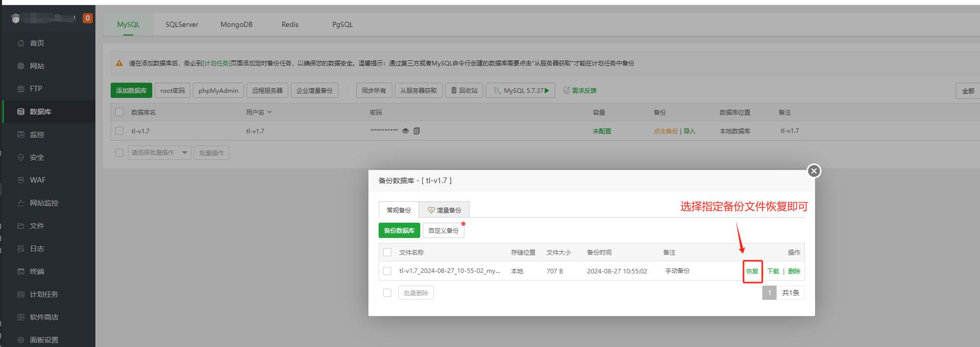980x347 pixels.
Task: Switch to the PgSQL tab
Action: click(342, 24)
